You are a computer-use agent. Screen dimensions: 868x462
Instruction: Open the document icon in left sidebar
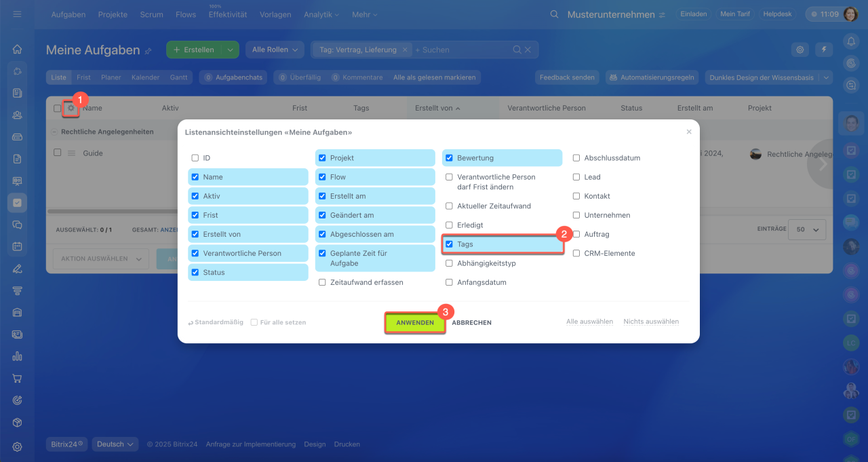click(x=17, y=159)
